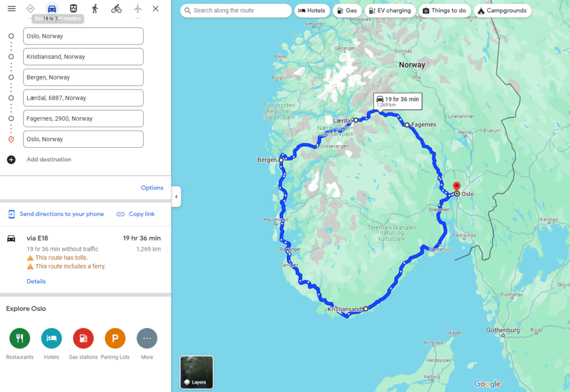Click the 1,269 km distance in route summary

148,249
